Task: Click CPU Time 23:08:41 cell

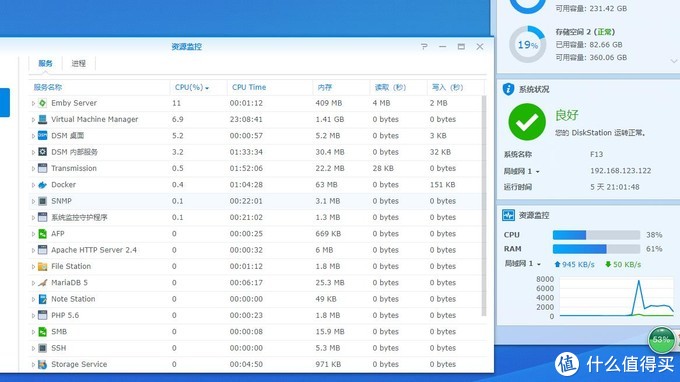Action: (246, 119)
